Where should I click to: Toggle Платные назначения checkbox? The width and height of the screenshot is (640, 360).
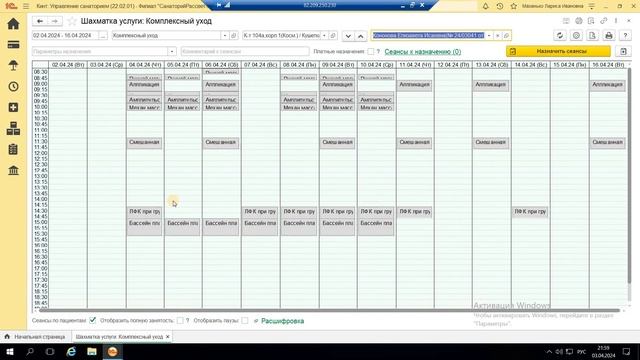click(x=371, y=51)
